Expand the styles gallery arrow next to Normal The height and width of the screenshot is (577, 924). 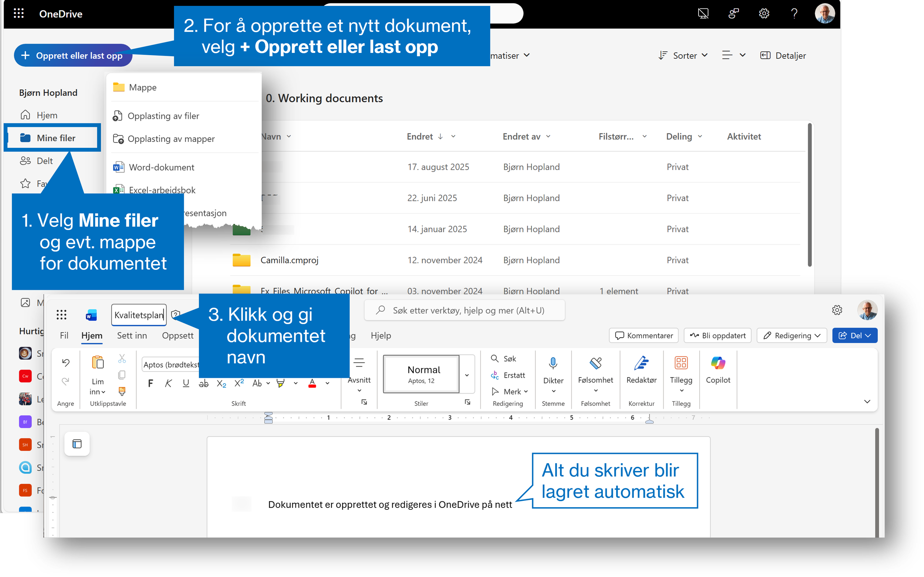point(467,375)
